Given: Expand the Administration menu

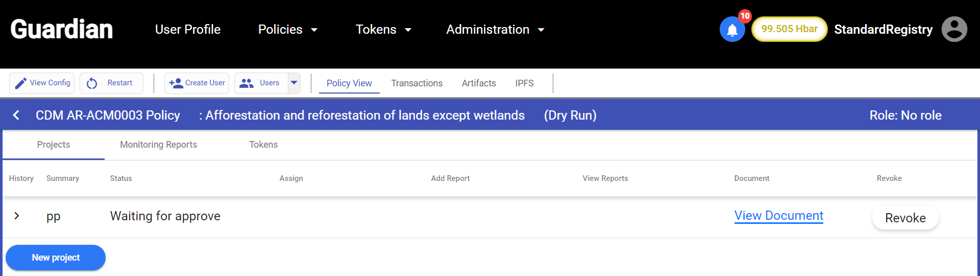Looking at the screenshot, I should 495,30.
